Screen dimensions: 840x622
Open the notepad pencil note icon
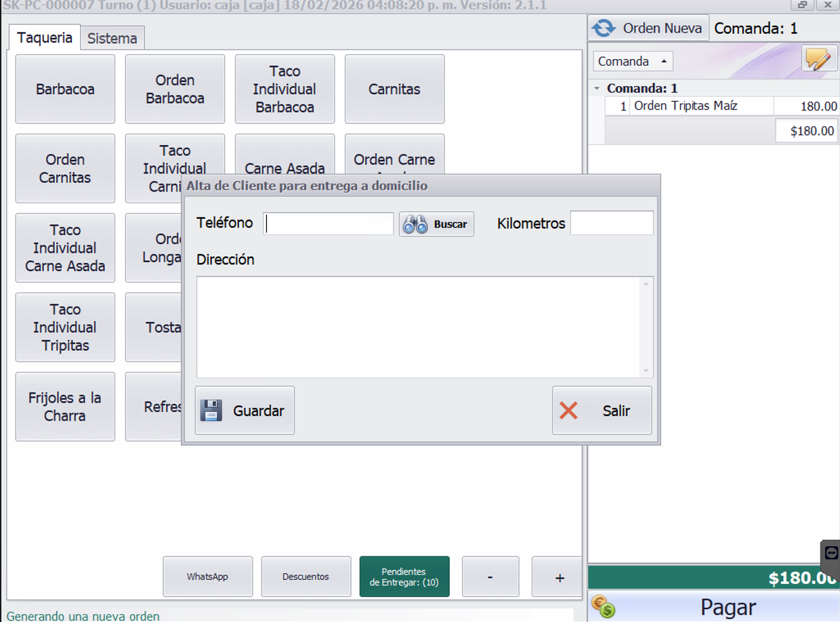click(819, 60)
